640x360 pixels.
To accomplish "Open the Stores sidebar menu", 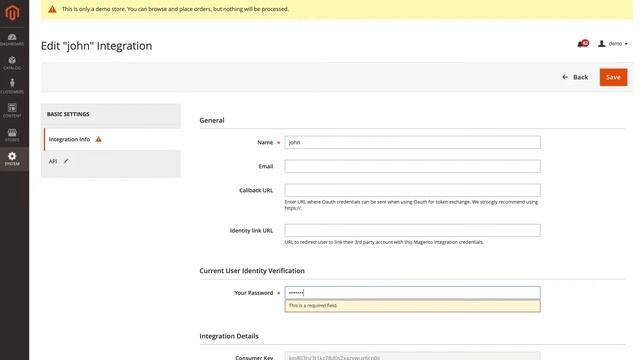I will point(12,135).
